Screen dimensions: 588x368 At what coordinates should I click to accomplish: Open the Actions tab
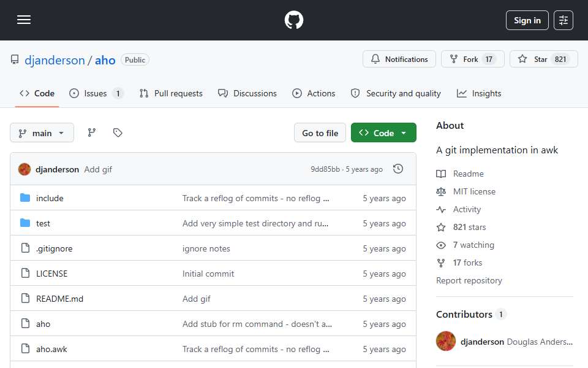click(314, 93)
